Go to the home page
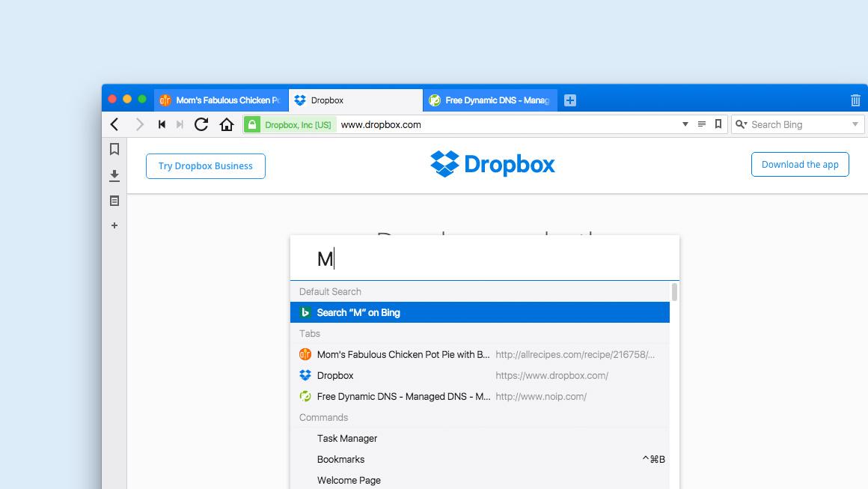This screenshot has height=489, width=868. click(227, 124)
